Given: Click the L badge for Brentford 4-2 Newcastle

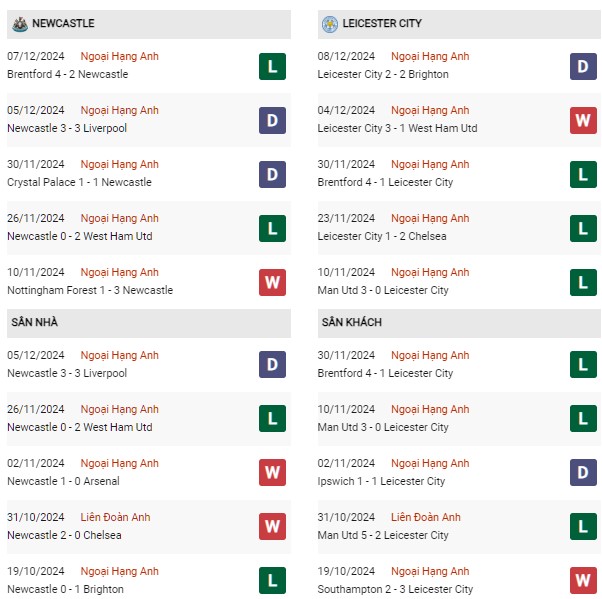Looking at the screenshot, I should coord(272,66).
